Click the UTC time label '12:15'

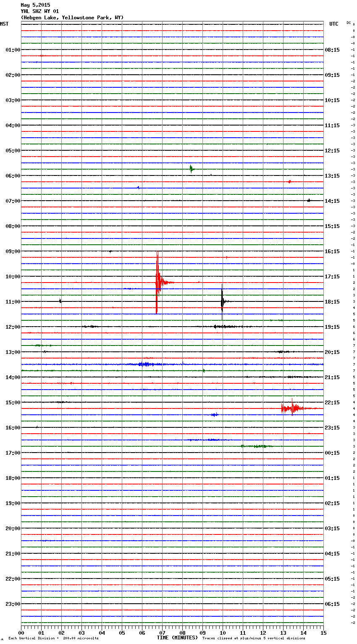coord(332,151)
